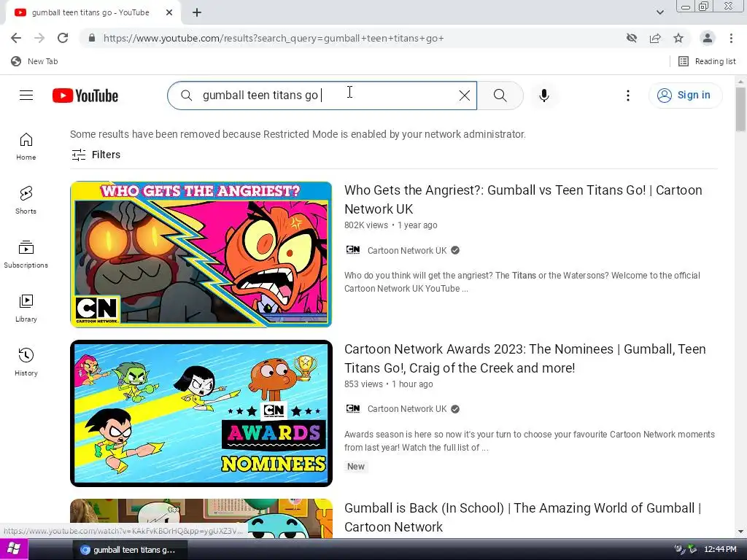This screenshot has height=560, width=747.
Task: Open Subscriptions in the sidebar
Action: click(x=26, y=254)
